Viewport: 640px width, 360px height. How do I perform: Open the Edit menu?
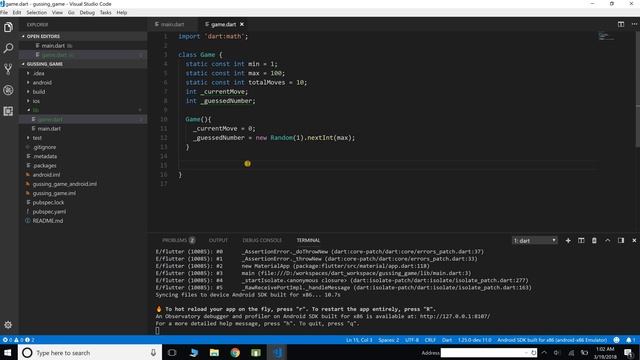pyautogui.click(x=17, y=13)
